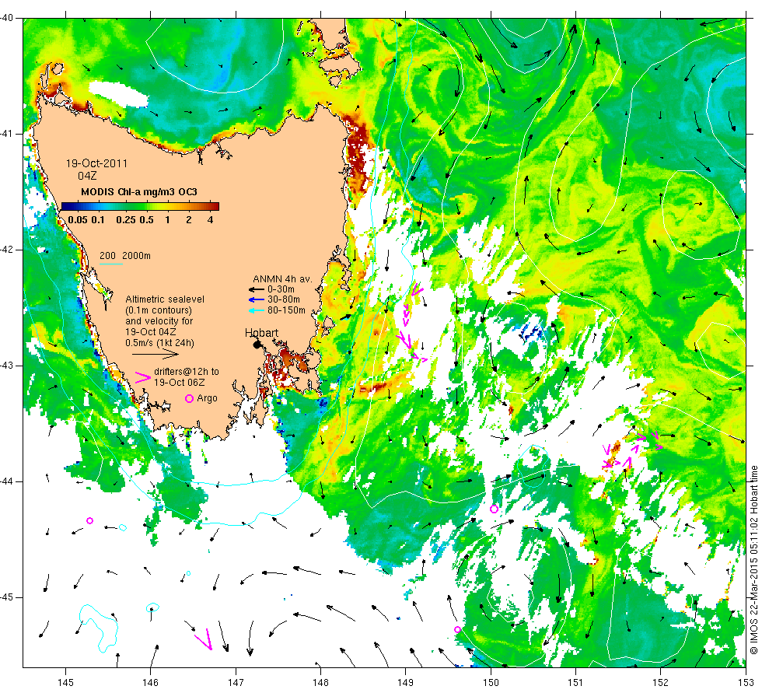The height and width of the screenshot is (700, 762).
Task: Click the -44 latitude axis label
Action: pyautogui.click(x=7, y=481)
